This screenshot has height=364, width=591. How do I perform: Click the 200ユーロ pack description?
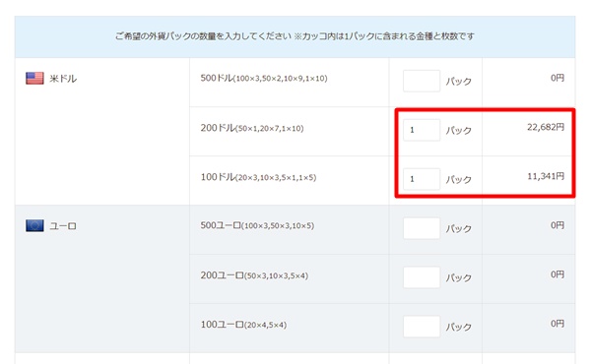[x=254, y=275]
